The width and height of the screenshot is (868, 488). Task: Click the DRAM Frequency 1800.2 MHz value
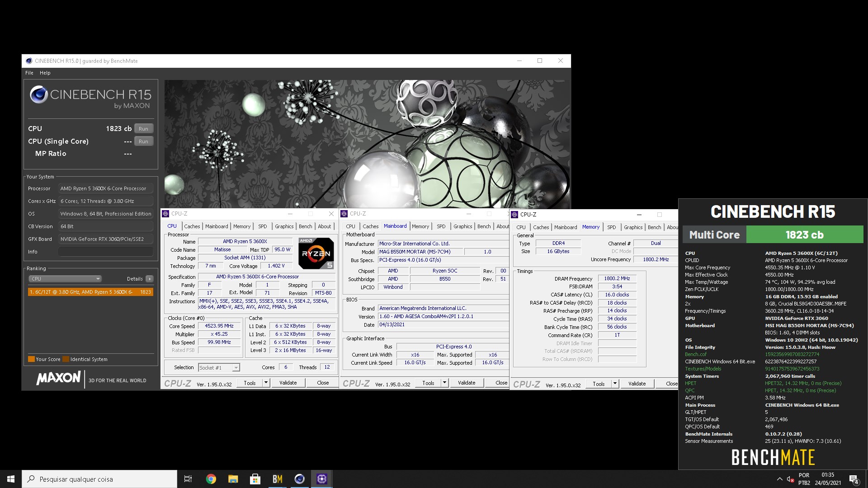(x=617, y=279)
